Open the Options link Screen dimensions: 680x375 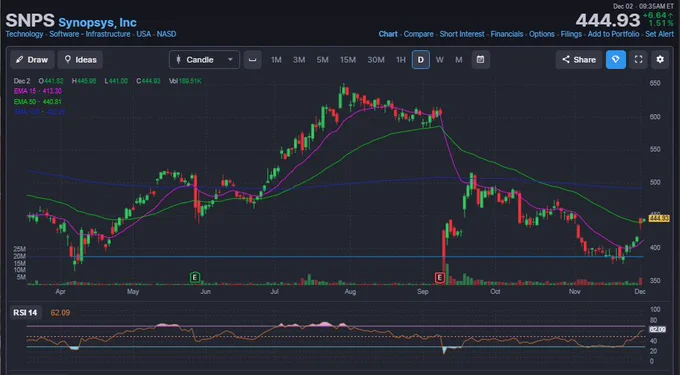(542, 34)
